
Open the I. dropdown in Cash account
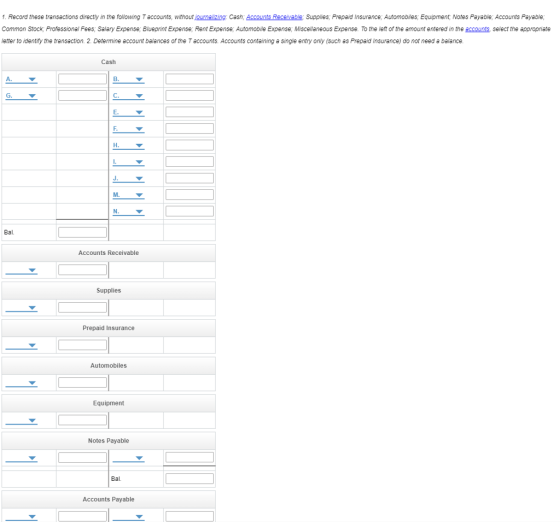[129, 162]
